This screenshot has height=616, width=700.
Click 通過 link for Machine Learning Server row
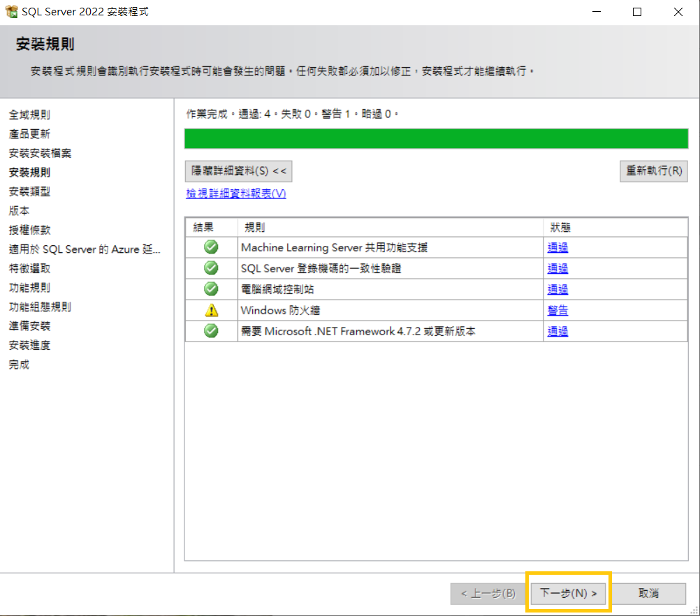pos(557,247)
